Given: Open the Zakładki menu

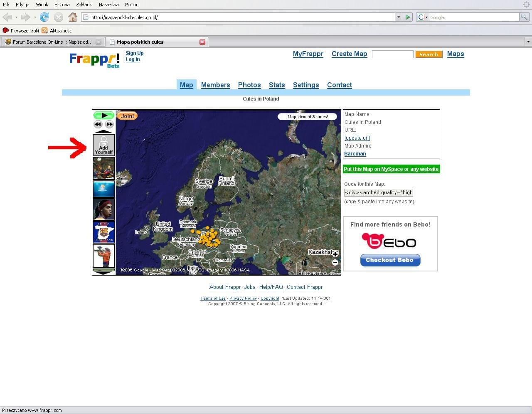Looking at the screenshot, I should 84,5.
